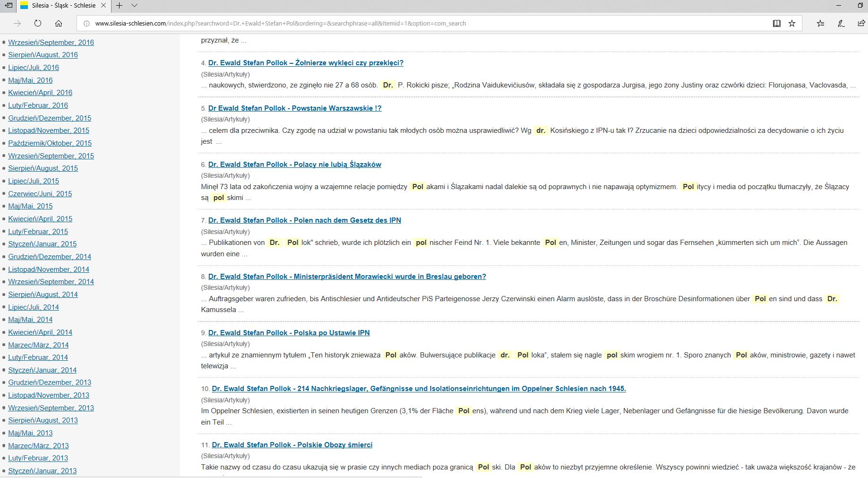868x478 pixels.
Task: Open archive Wrzesień/September, 2015
Action: coord(51,156)
